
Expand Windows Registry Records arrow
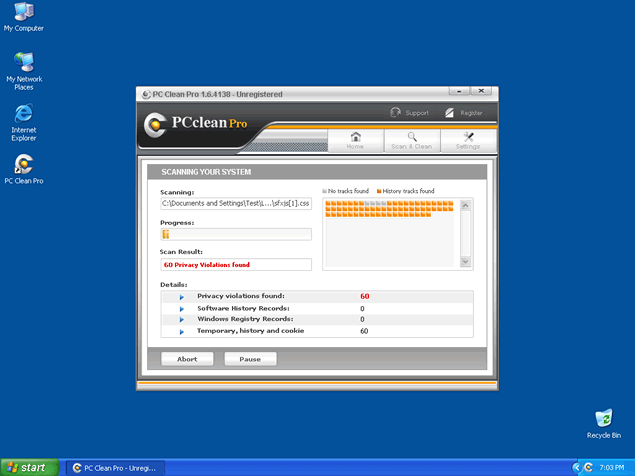pos(182,320)
